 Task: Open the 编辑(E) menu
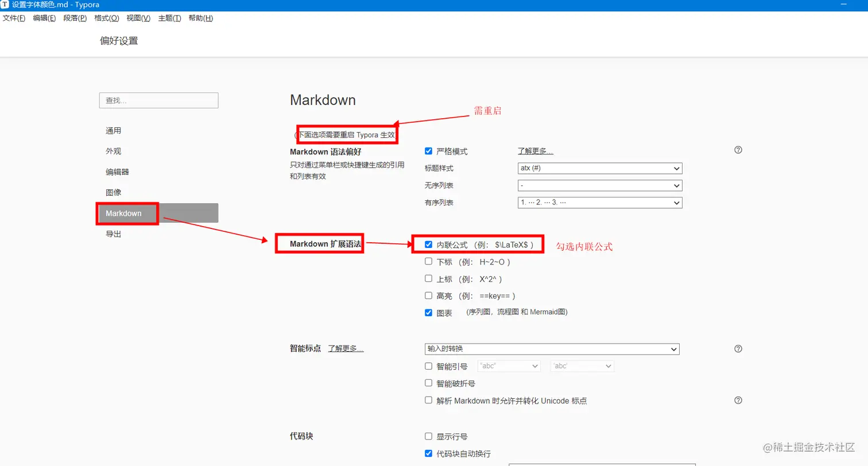[44, 18]
